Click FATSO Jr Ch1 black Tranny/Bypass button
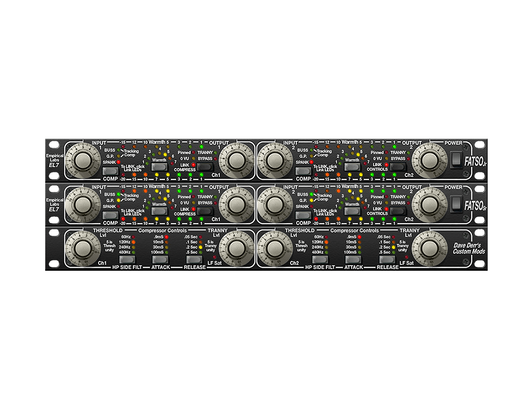The width and height of the screenshot is (532, 418). [x=205, y=167]
